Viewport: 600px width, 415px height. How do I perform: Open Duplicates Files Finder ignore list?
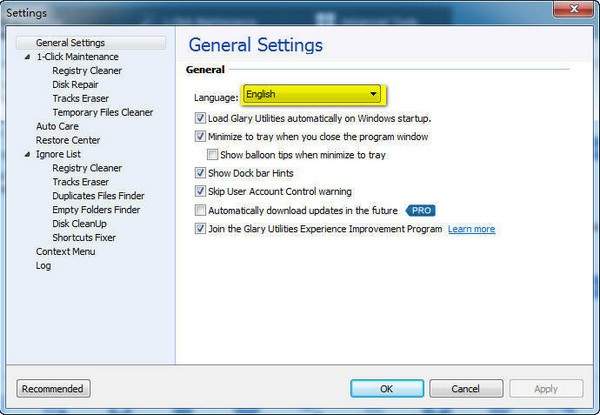point(98,196)
